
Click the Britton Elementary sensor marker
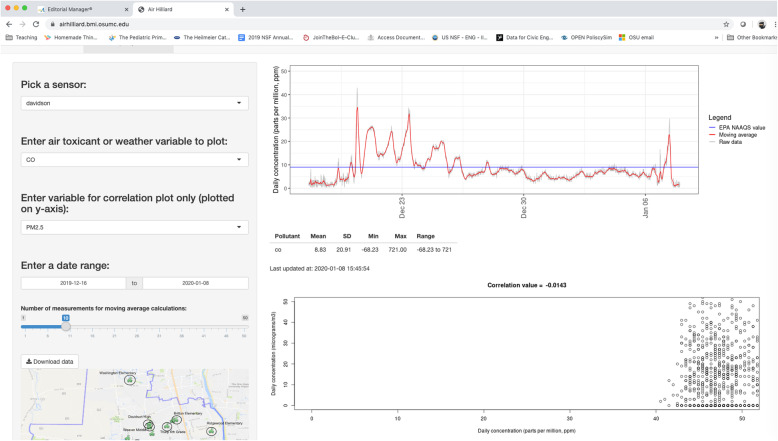(x=178, y=420)
